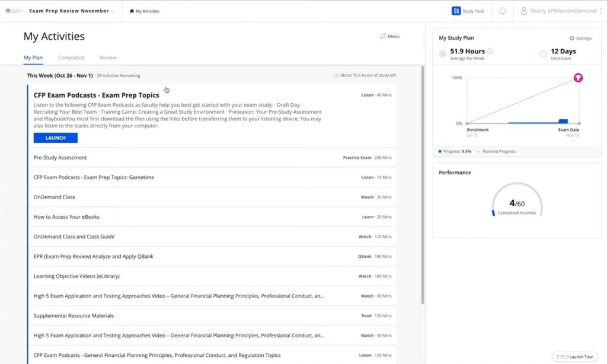Open the OnDemand Class and Class Guide activity
Image resolution: width=607 pixels, height=364 pixels.
[x=74, y=237]
